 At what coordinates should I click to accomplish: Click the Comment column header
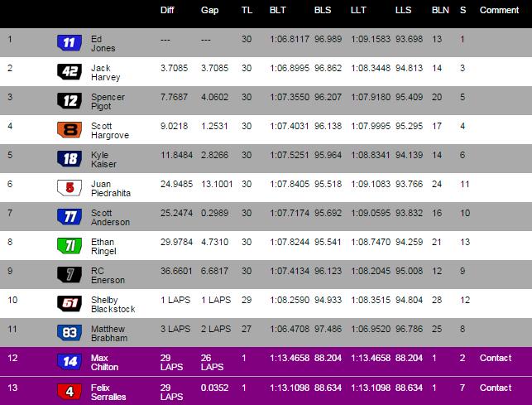[x=499, y=10]
